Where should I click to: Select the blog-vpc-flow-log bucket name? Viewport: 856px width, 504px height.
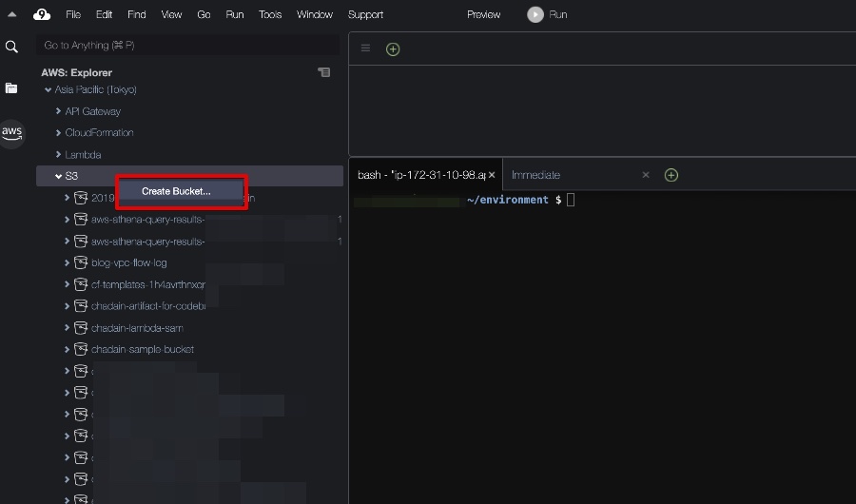click(128, 262)
